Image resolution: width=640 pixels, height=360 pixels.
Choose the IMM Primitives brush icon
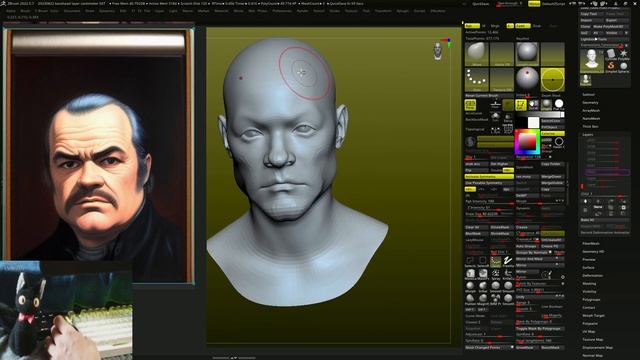pos(496,299)
